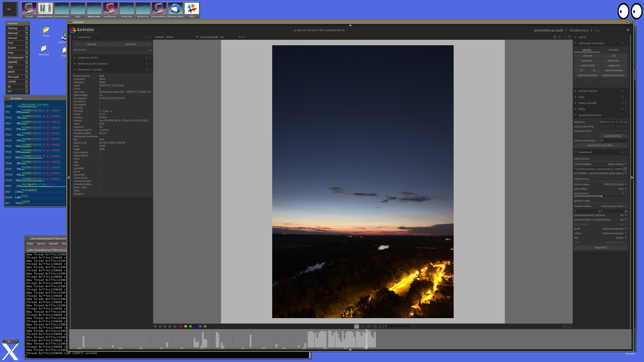Switch to the metadáta tab
The height and width of the screenshot is (362, 644).
click(x=613, y=50)
